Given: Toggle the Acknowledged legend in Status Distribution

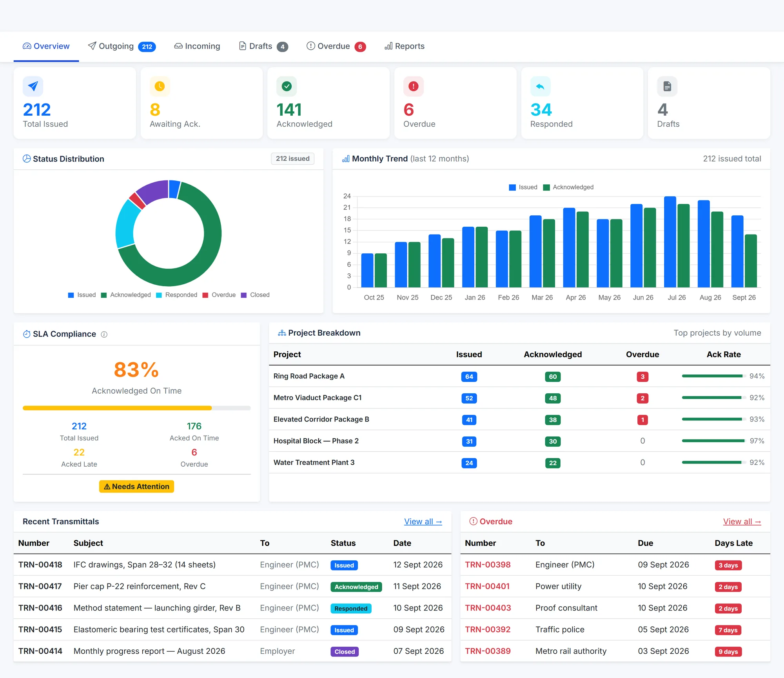Looking at the screenshot, I should 126,295.
